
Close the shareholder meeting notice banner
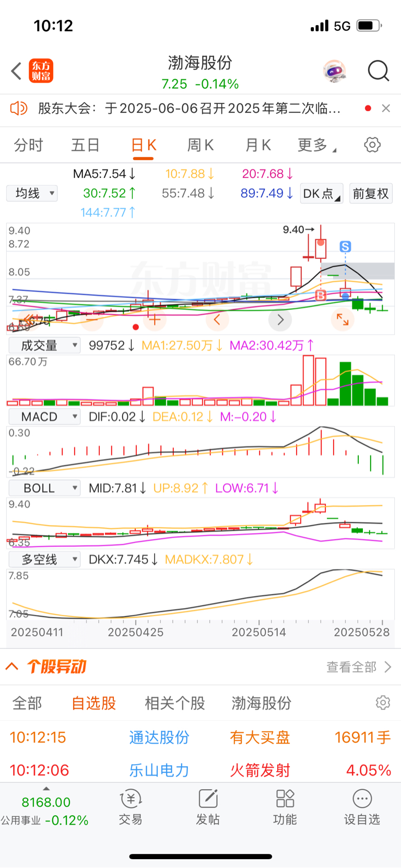(x=386, y=108)
